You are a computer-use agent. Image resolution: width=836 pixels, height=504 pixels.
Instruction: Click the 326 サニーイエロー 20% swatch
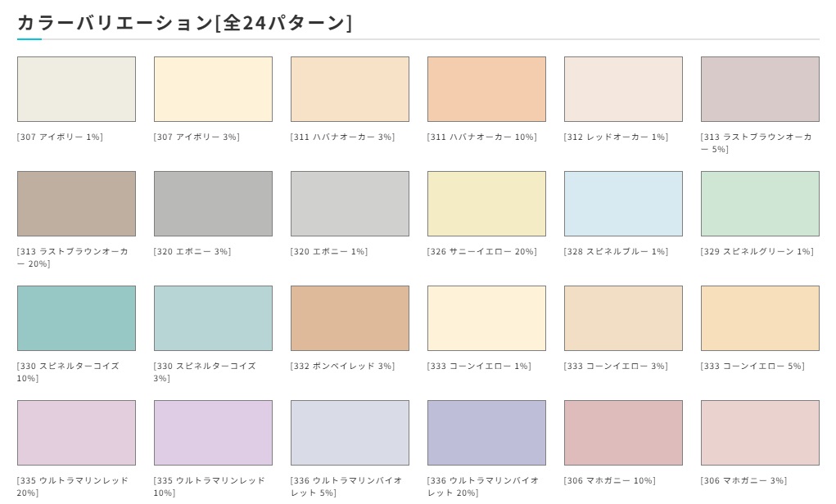[x=486, y=204]
